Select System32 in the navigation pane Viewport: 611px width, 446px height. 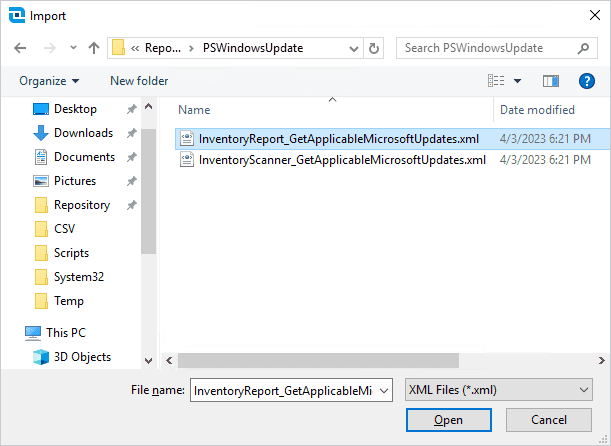79,277
